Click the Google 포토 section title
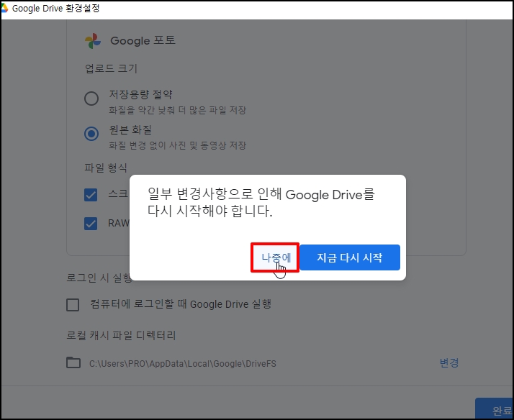Screen dimensions: 514x420 [x=143, y=40]
